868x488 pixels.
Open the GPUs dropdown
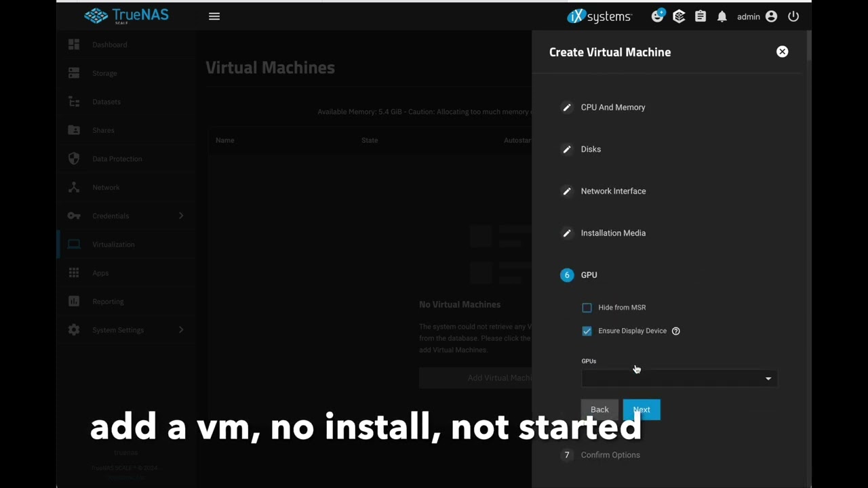(679, 378)
